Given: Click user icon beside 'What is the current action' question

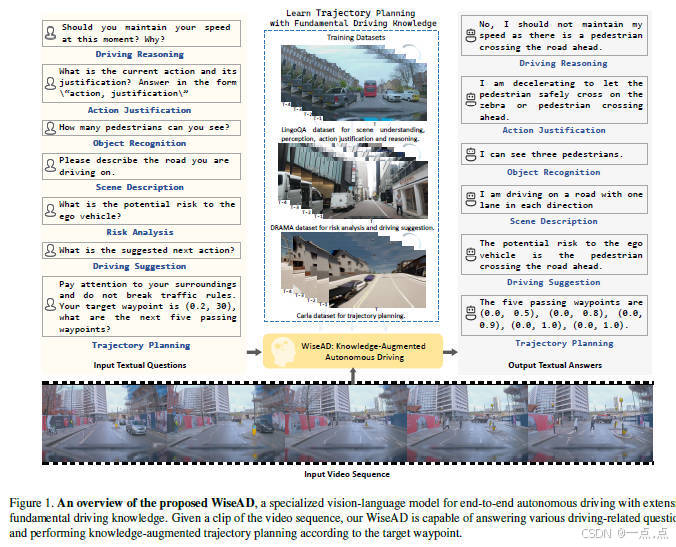Looking at the screenshot, I should pos(50,83).
